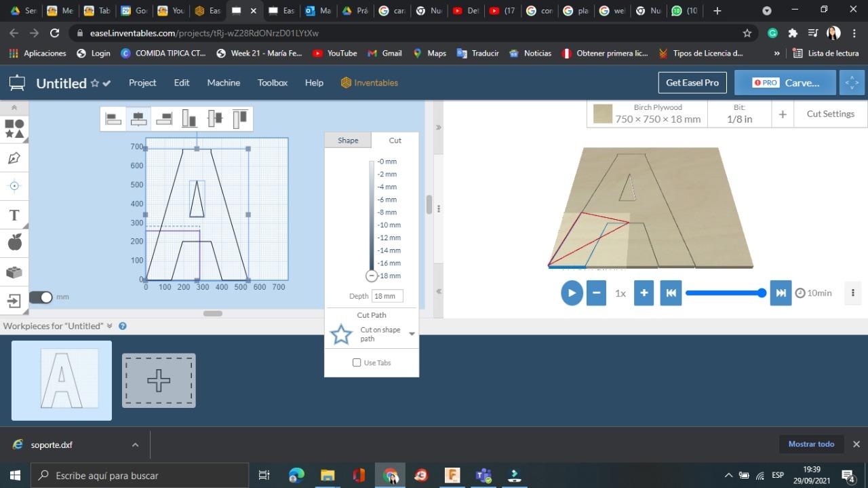Open the Apps (brick) tool

(x=14, y=272)
